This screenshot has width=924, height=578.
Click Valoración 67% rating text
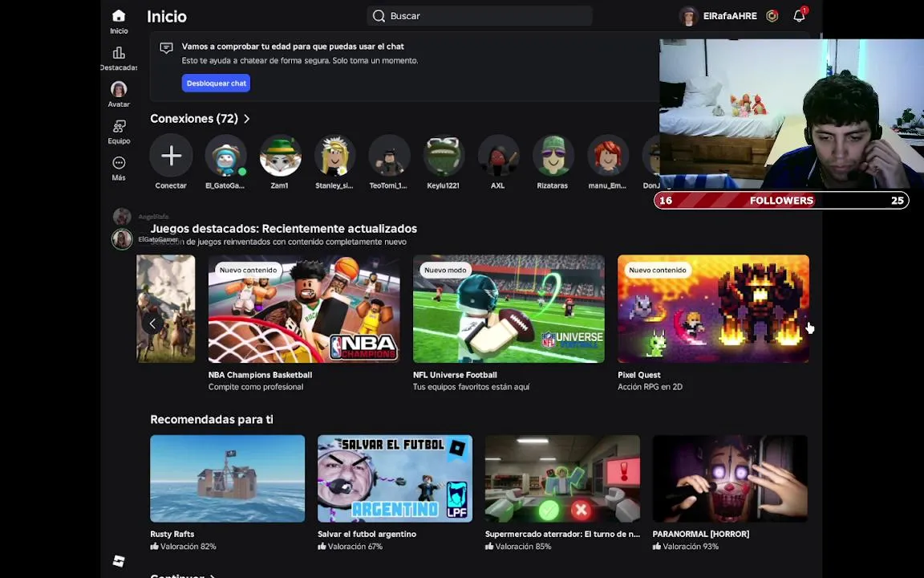355,547
